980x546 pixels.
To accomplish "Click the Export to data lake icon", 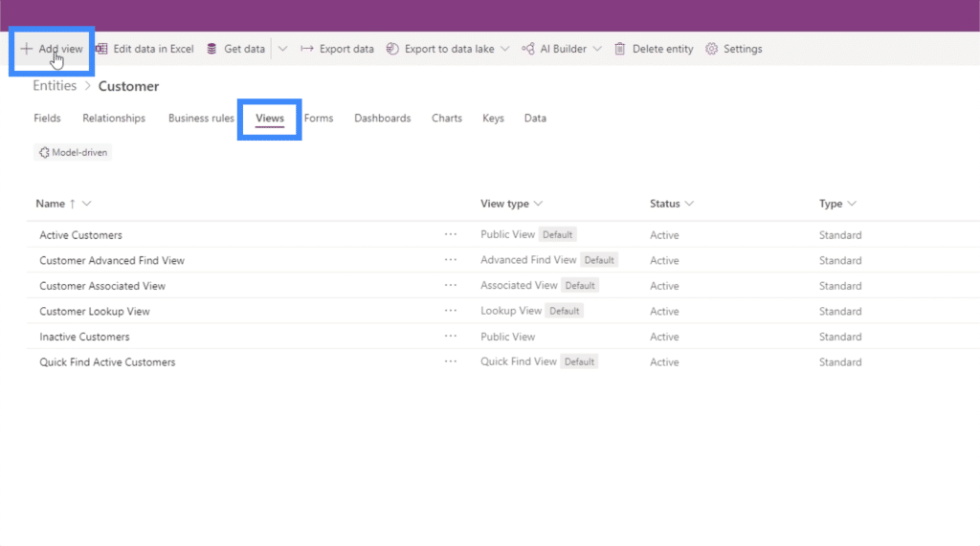I will click(392, 49).
